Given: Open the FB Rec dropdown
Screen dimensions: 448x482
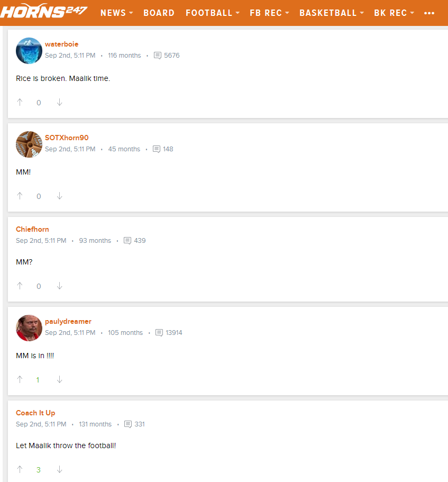Looking at the screenshot, I should click(x=269, y=13).
